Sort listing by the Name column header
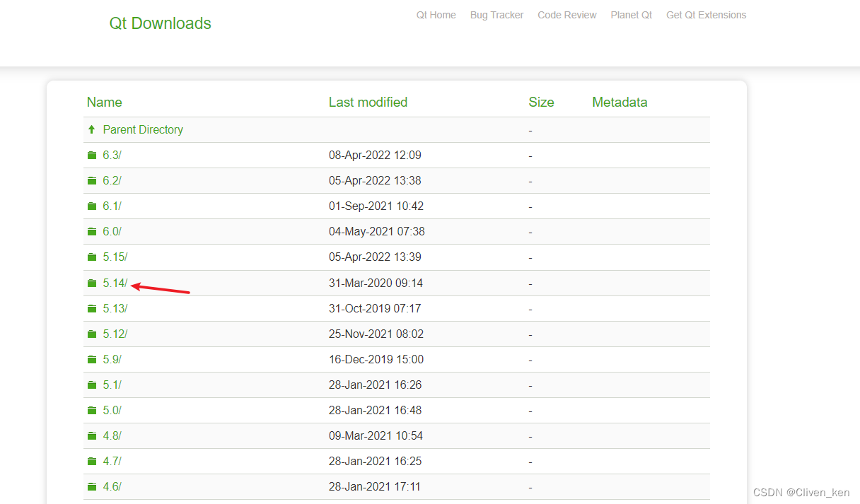This screenshot has height=504, width=860. tap(105, 102)
